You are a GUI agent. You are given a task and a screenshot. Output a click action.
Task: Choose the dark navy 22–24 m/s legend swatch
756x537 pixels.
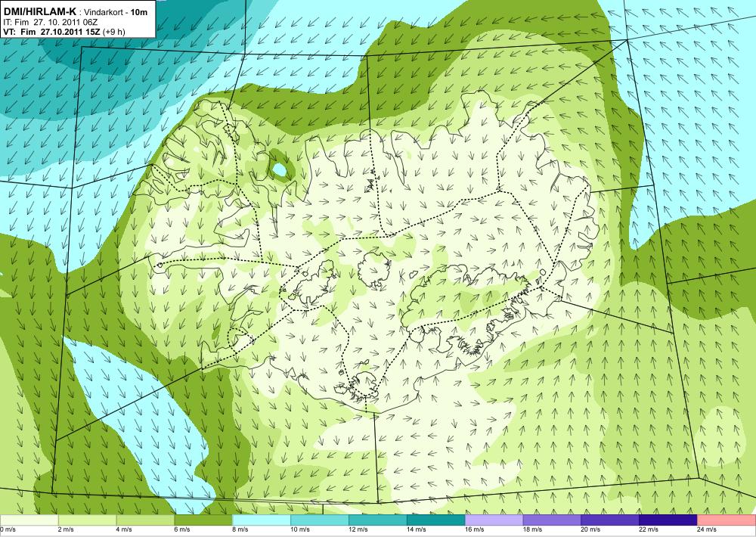point(668,520)
